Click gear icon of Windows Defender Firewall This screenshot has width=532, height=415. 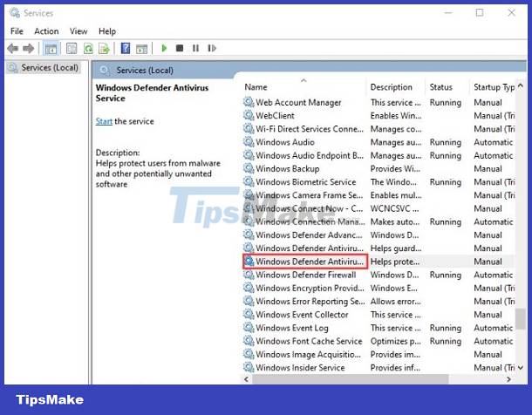pos(249,275)
